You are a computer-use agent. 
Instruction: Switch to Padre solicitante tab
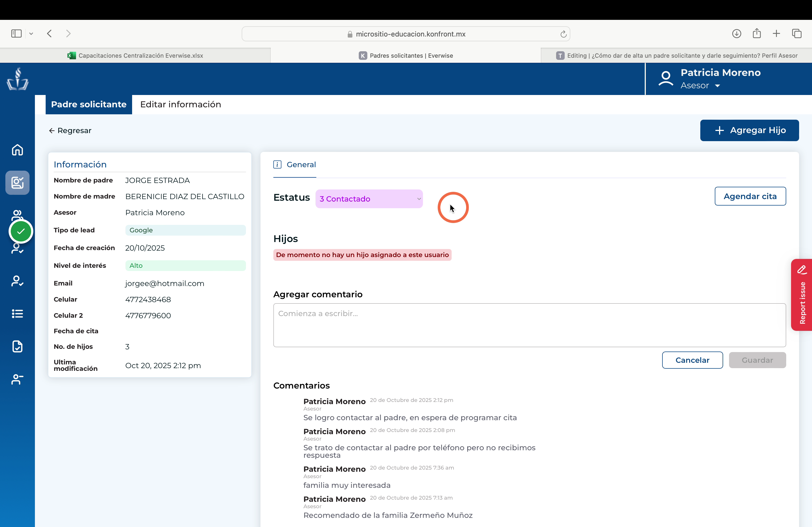89,104
